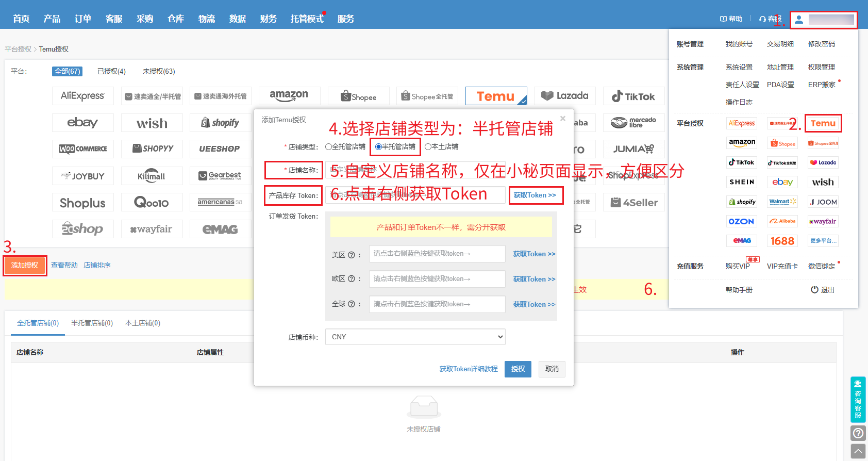Choose the TikTok platform tile
The width and height of the screenshot is (868, 461).
633,96
